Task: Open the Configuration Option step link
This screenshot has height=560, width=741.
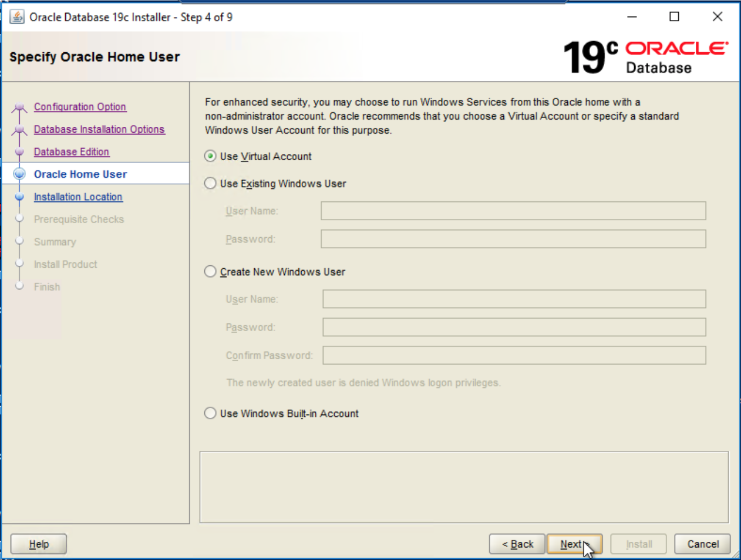Action: click(x=80, y=107)
